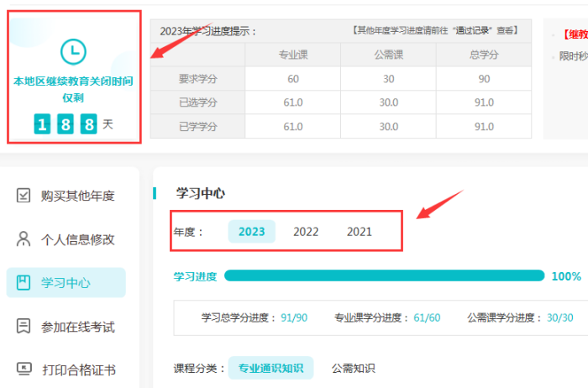Click the 学习进度 progress bar
The image size is (588, 388).
[x=384, y=275]
